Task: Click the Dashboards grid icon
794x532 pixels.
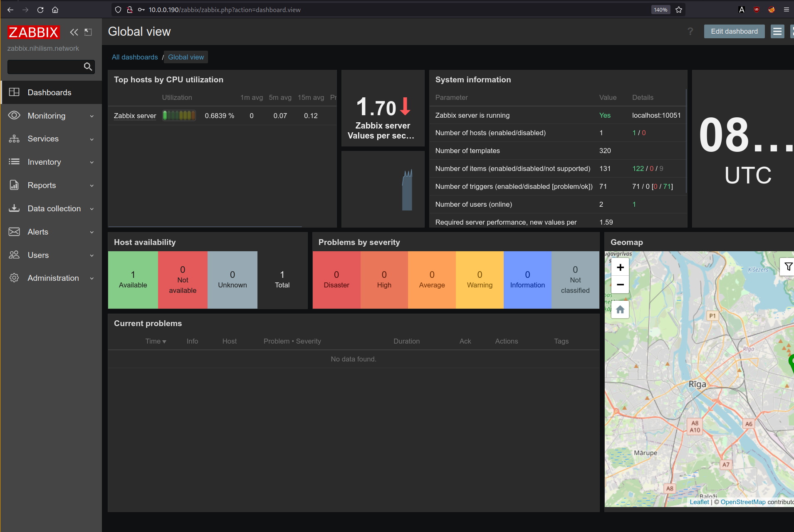Action: 14,92
